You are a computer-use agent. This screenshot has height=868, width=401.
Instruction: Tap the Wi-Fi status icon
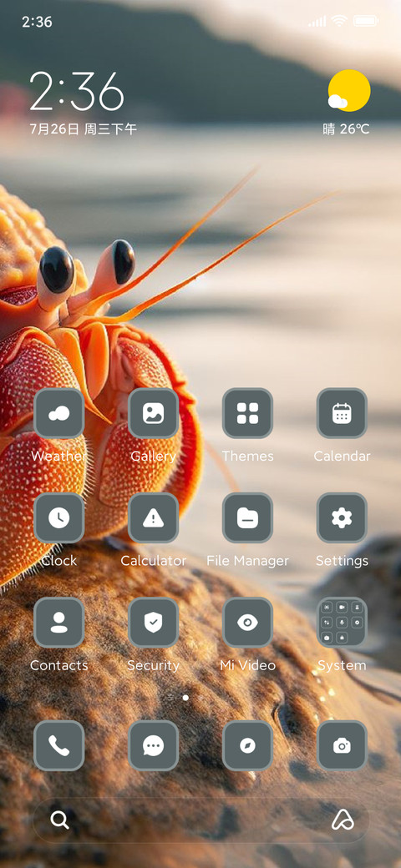pyautogui.click(x=338, y=22)
